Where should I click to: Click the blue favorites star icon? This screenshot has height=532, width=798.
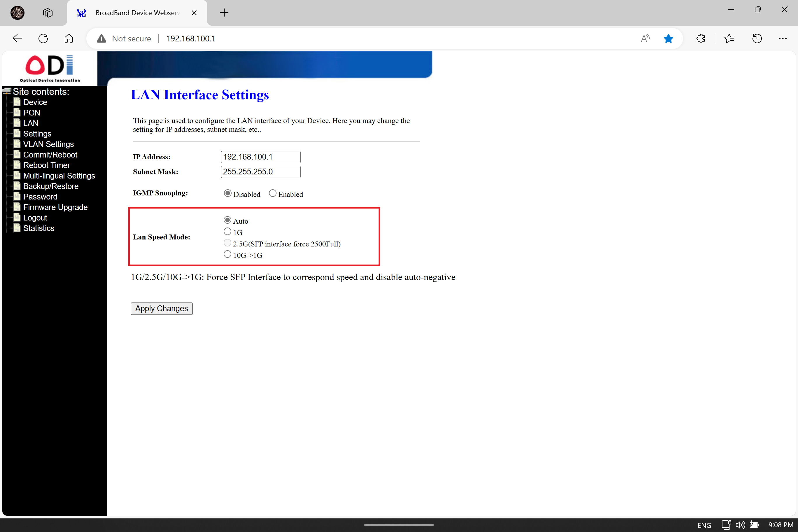pos(668,38)
